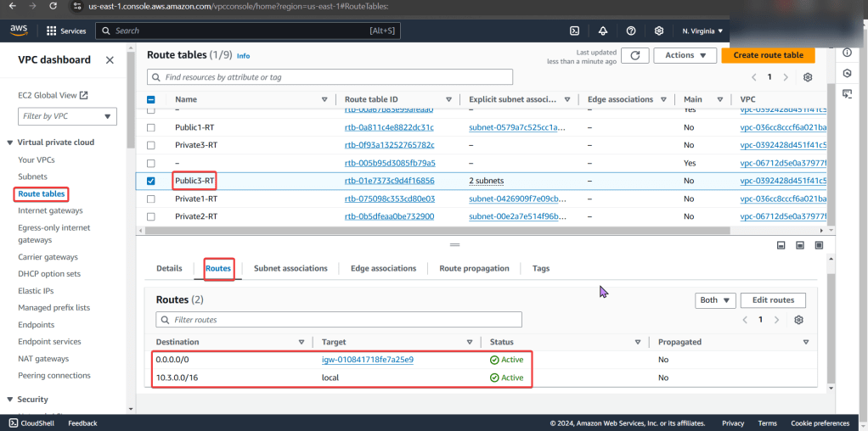Switch to the Route propagation tab
This screenshot has width=868, height=431.
pyautogui.click(x=474, y=268)
